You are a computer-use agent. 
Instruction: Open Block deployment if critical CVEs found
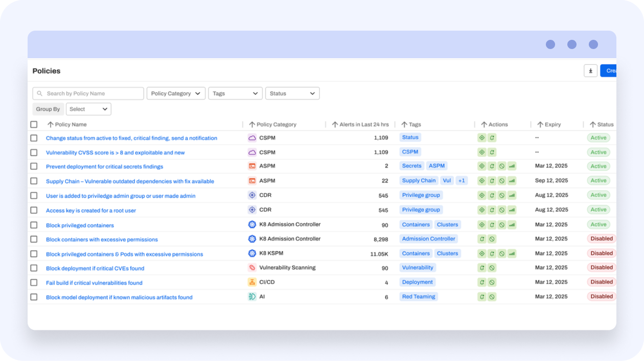tap(95, 269)
